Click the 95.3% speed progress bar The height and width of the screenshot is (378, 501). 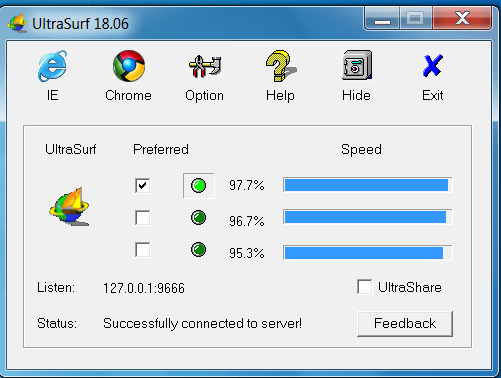click(x=368, y=253)
